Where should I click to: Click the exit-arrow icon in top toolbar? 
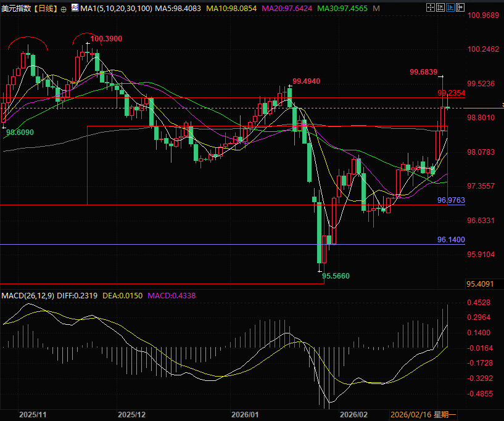tap(460, 8)
